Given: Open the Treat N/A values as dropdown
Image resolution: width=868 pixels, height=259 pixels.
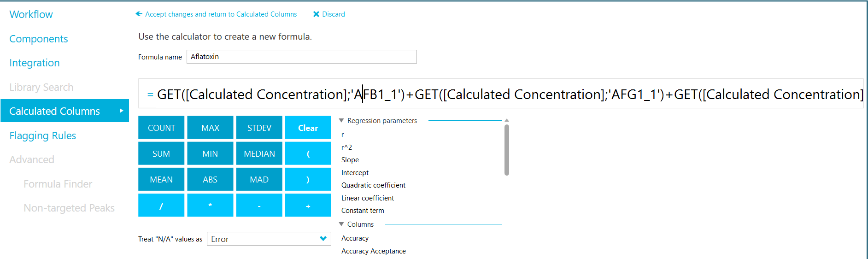Looking at the screenshot, I should point(269,239).
